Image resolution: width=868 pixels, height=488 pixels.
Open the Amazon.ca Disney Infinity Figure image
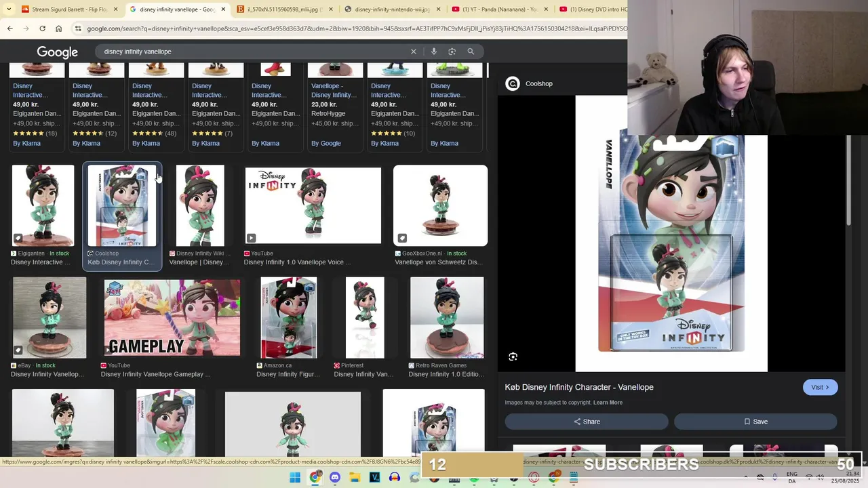[x=289, y=317]
